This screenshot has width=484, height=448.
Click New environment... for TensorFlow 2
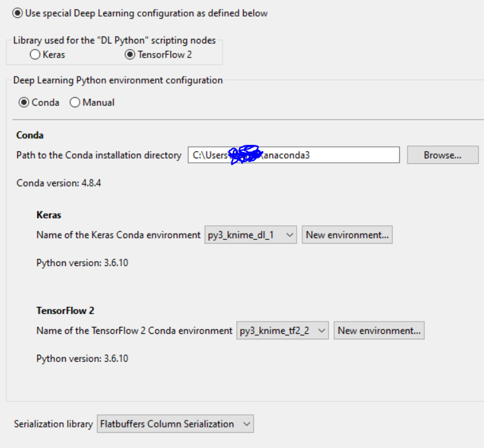(379, 331)
